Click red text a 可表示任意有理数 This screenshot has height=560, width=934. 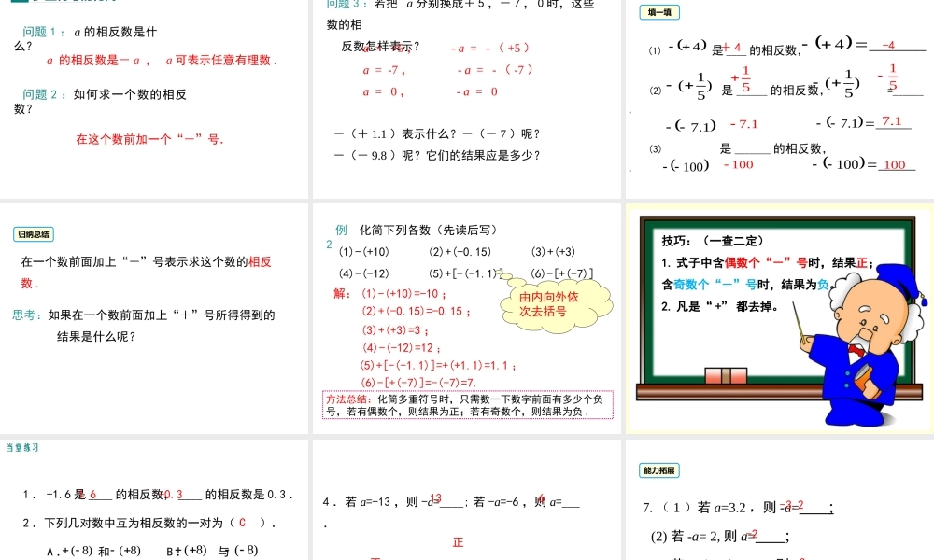(x=221, y=60)
